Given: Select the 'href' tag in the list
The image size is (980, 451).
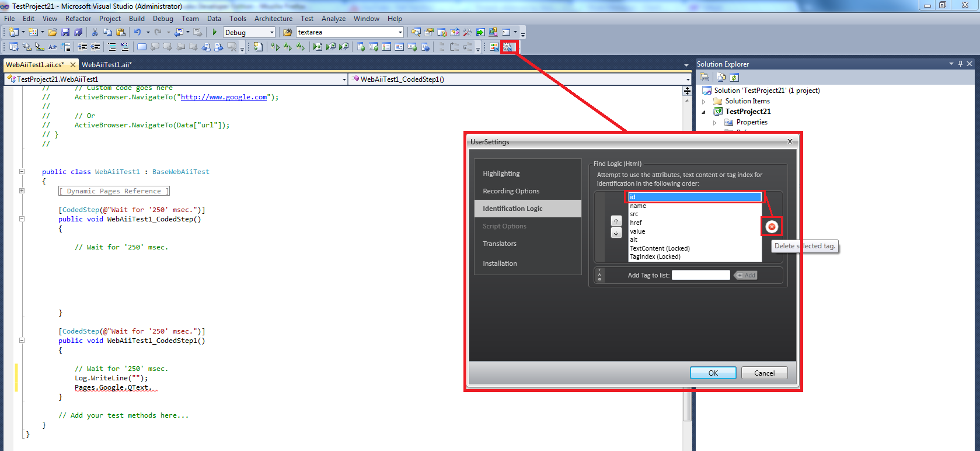Looking at the screenshot, I should (695, 223).
